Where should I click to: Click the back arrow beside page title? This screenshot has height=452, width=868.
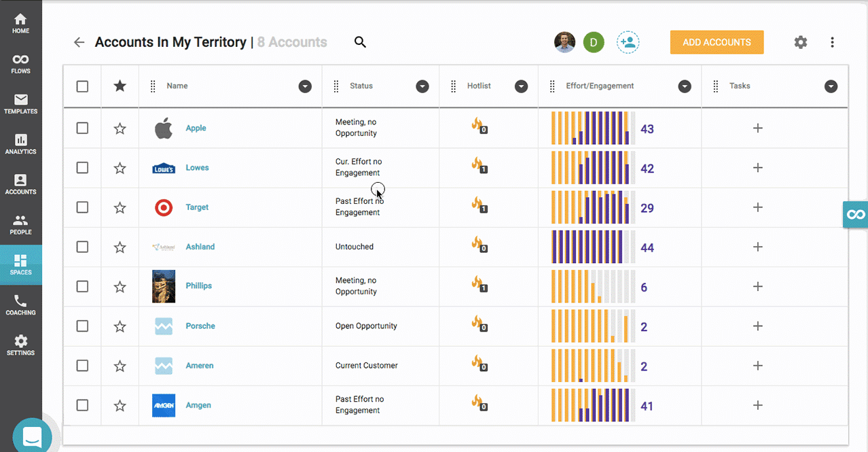pos(79,42)
